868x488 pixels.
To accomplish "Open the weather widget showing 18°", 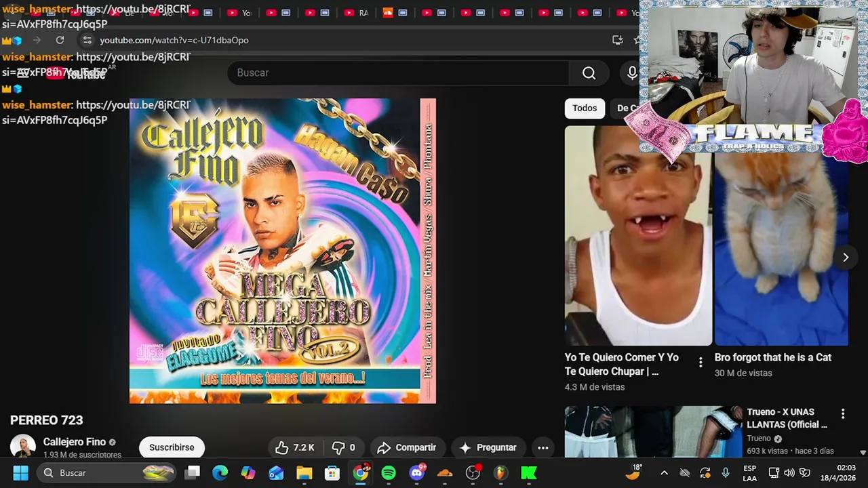I will click(634, 472).
